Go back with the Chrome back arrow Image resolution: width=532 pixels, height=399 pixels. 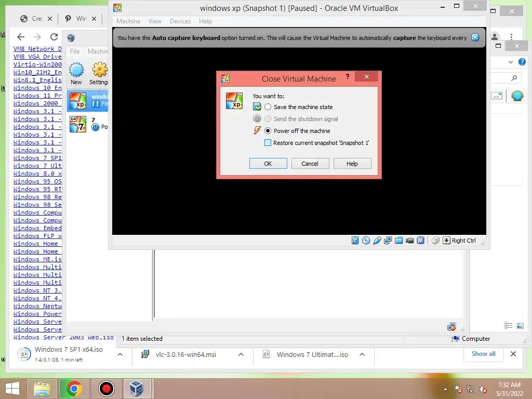pyautogui.click(x=21, y=37)
